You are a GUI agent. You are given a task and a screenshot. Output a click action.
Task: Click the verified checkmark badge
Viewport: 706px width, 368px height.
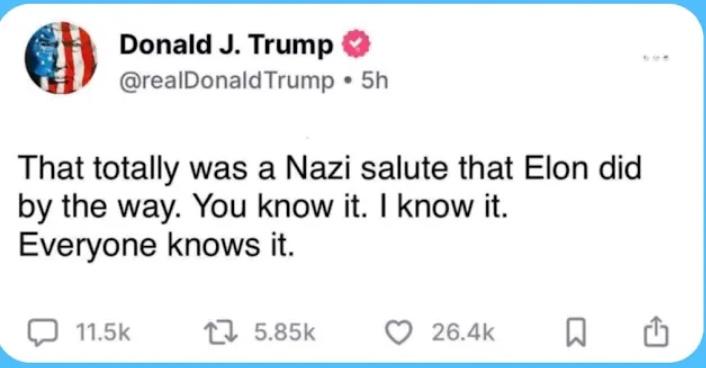[357, 44]
